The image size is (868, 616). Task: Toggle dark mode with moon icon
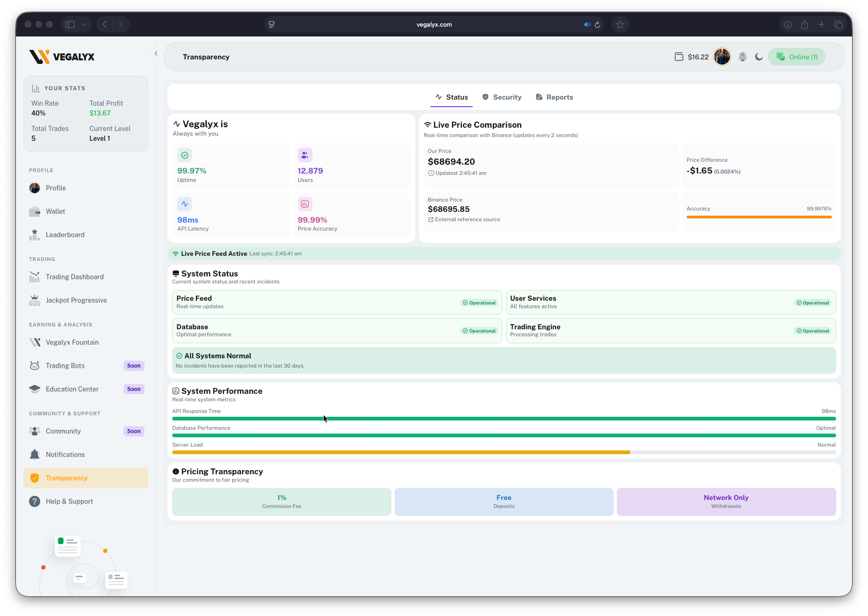[x=759, y=57]
